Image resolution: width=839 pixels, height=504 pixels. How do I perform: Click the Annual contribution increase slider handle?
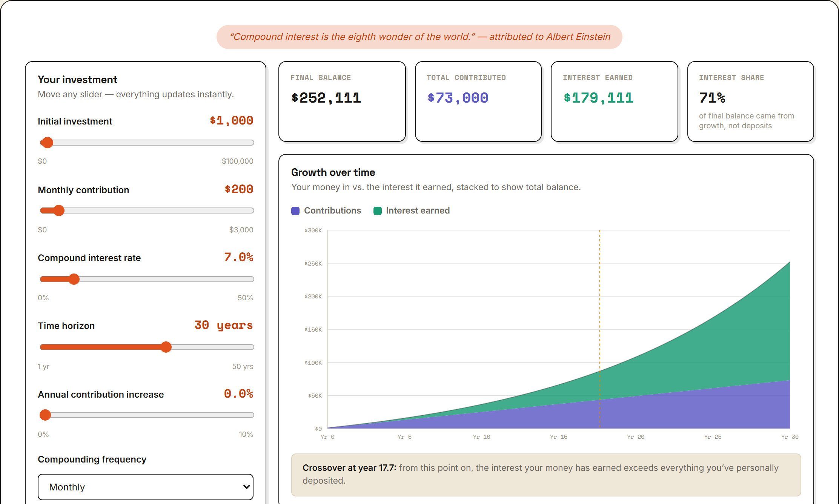coord(45,415)
